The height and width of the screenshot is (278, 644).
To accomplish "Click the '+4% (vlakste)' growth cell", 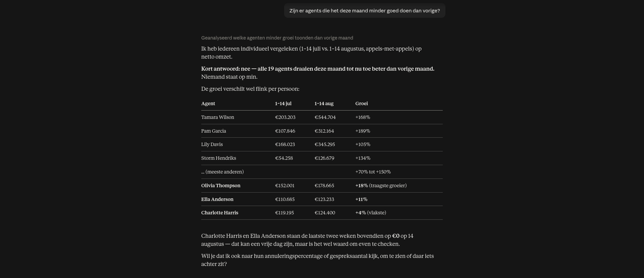I will coord(371,213).
